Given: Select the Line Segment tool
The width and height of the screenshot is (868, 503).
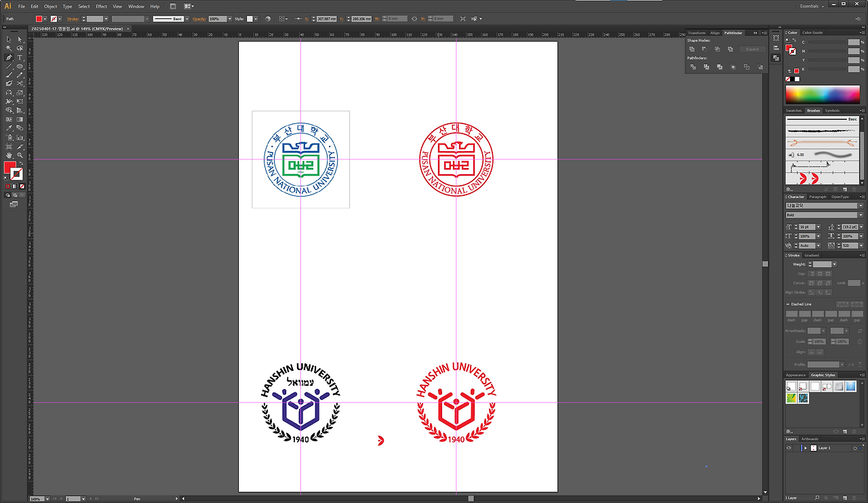Looking at the screenshot, I should (9, 66).
